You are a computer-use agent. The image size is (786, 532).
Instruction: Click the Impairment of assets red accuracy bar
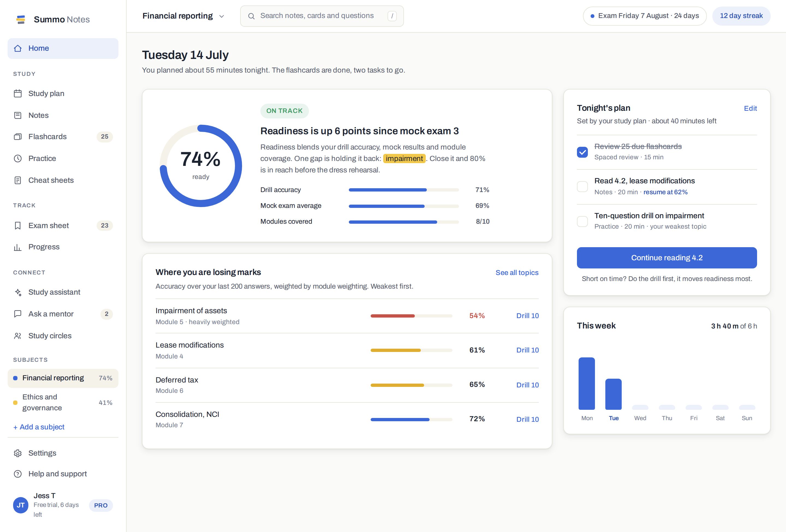tap(411, 316)
